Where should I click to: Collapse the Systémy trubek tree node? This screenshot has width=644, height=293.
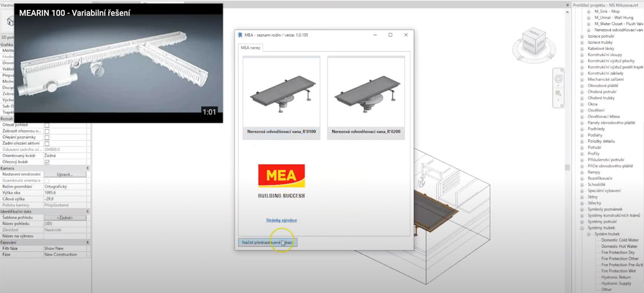tap(582, 228)
